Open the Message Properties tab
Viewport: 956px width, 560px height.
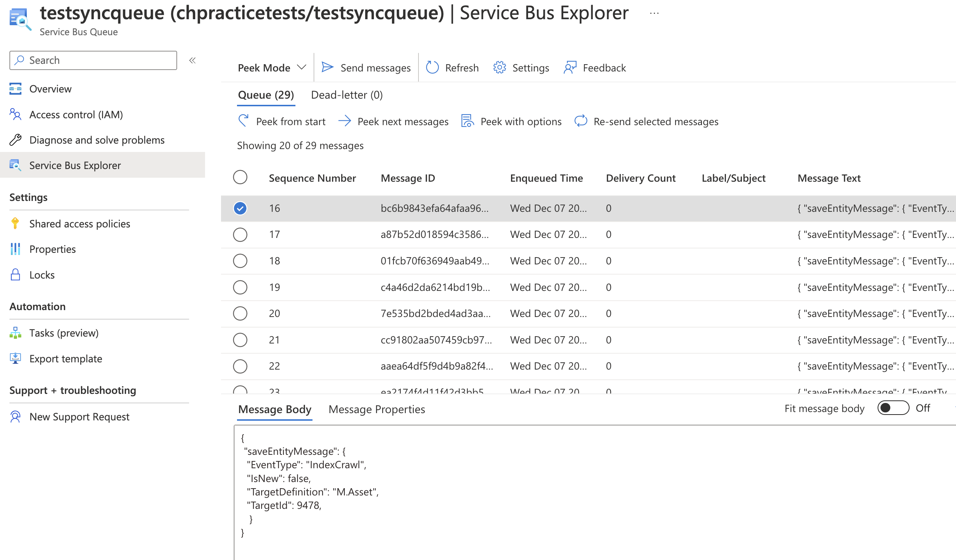tap(377, 409)
